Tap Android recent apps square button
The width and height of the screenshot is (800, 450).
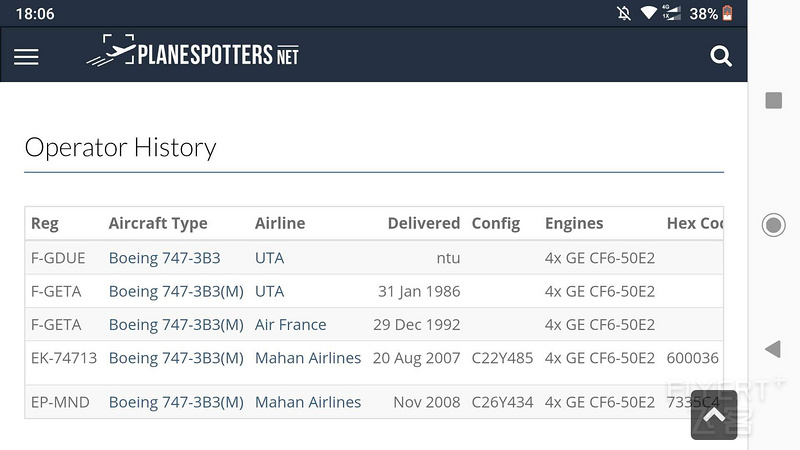coord(773,101)
